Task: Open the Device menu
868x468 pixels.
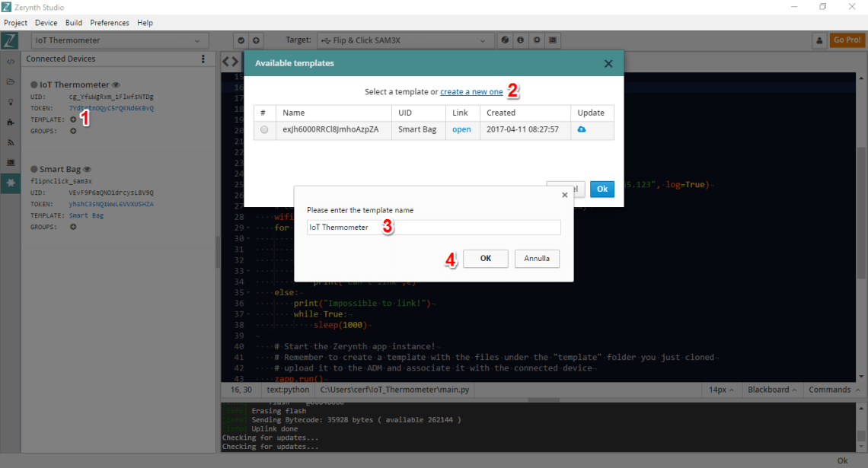Action: pyautogui.click(x=46, y=22)
